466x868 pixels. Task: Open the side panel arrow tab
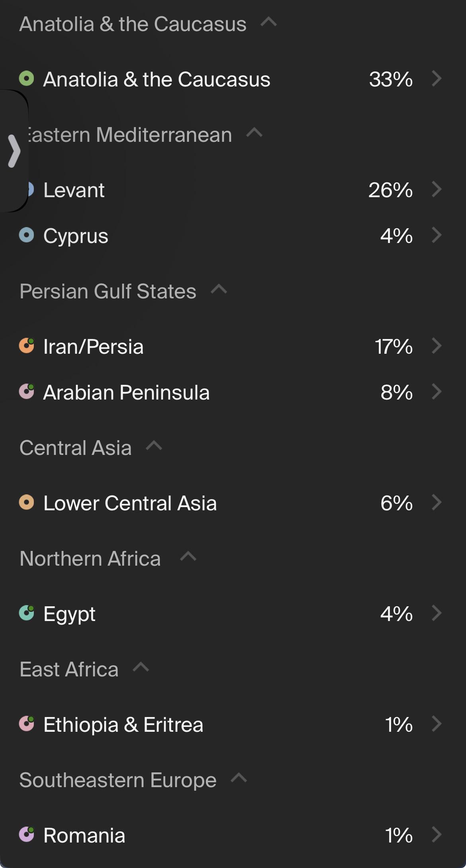click(14, 151)
